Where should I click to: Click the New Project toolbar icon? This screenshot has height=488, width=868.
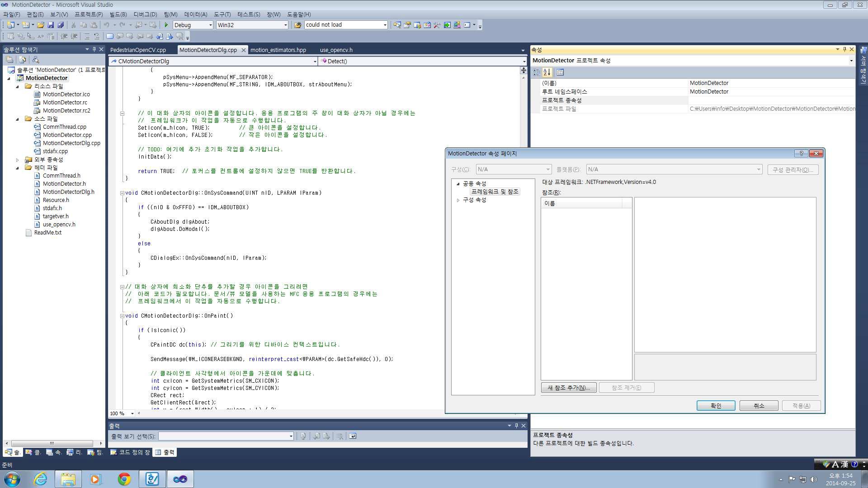[11, 25]
